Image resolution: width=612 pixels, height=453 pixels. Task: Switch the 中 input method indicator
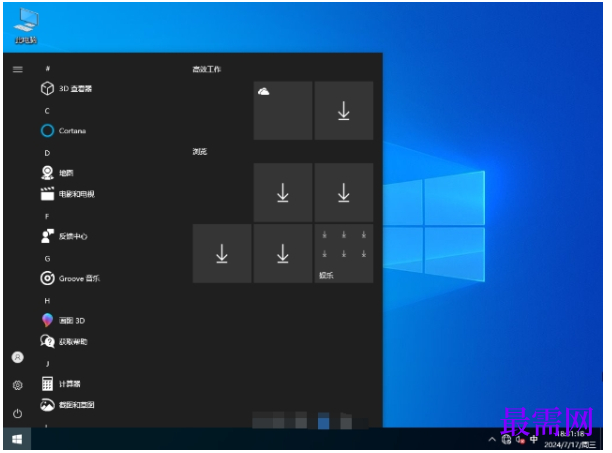pyautogui.click(x=534, y=440)
